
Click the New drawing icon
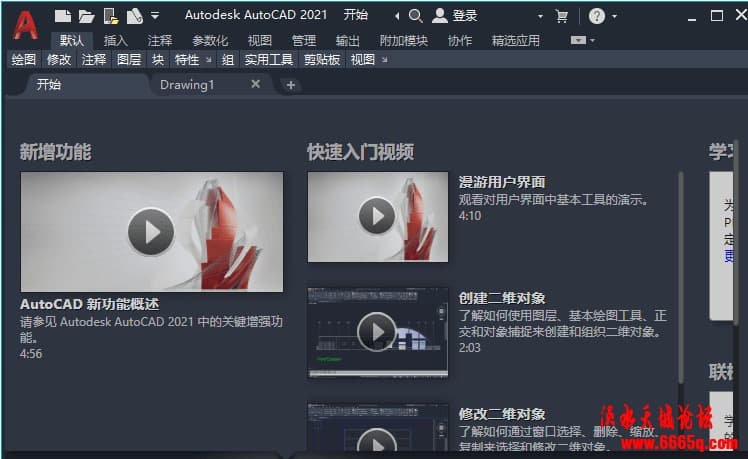point(63,16)
